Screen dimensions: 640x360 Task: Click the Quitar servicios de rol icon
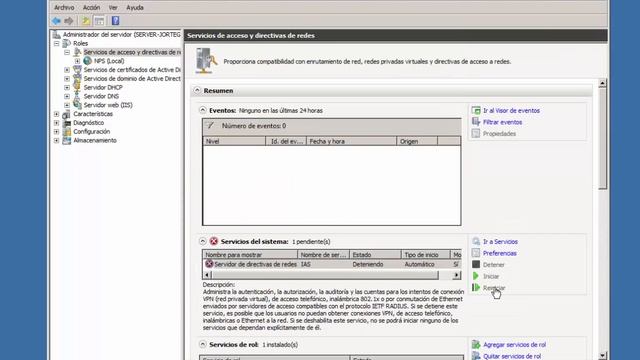pos(476,356)
